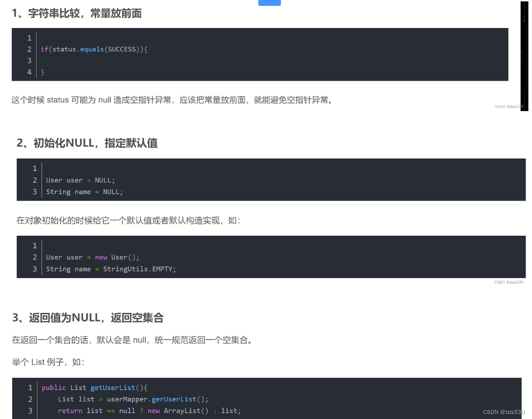Click the dark minimap strip on the right edge

point(524,54)
